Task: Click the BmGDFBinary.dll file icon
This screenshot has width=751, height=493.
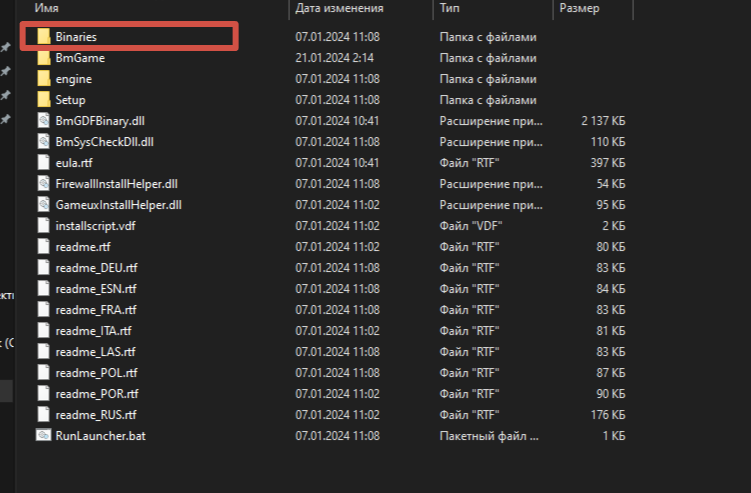Action: 43,121
